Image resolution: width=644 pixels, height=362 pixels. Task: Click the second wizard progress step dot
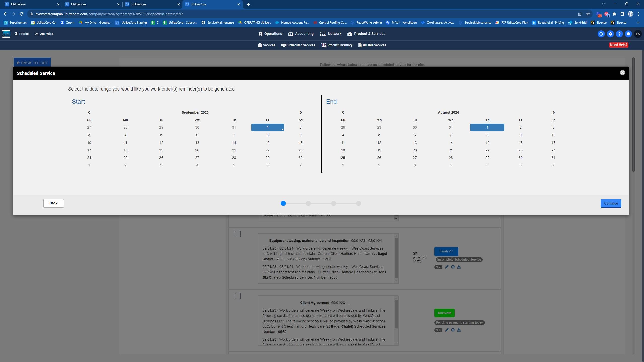click(308, 203)
